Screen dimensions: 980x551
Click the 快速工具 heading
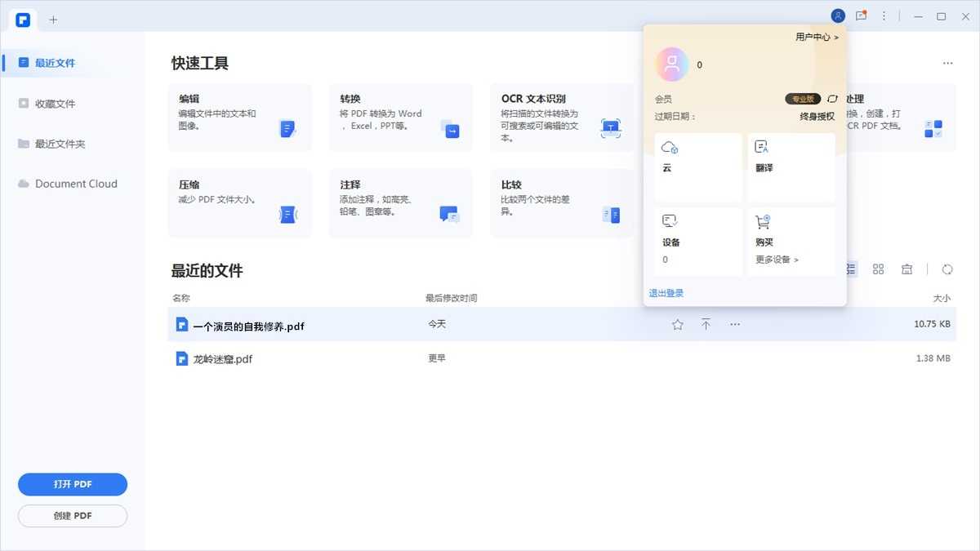(200, 63)
